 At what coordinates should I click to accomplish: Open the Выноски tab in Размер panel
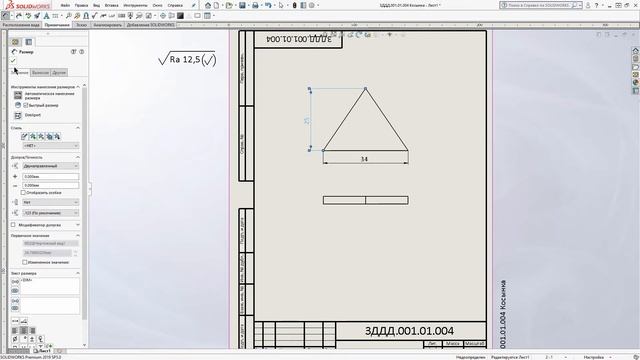click(40, 72)
